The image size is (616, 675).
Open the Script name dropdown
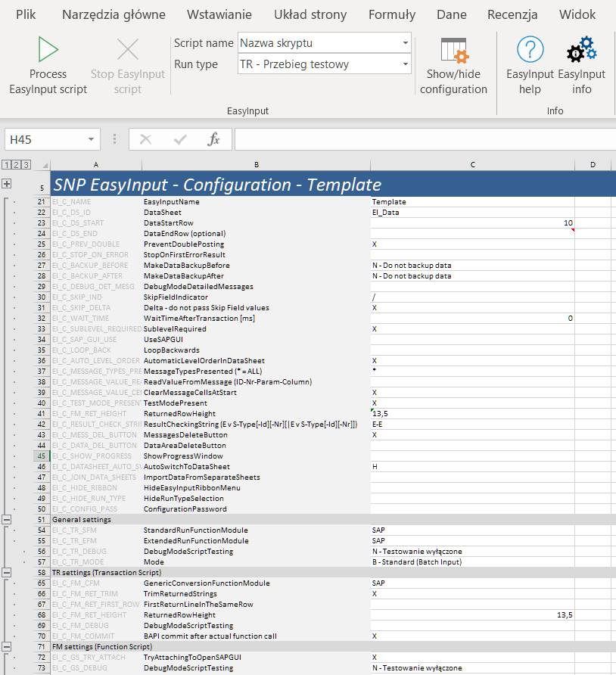pyautogui.click(x=406, y=43)
